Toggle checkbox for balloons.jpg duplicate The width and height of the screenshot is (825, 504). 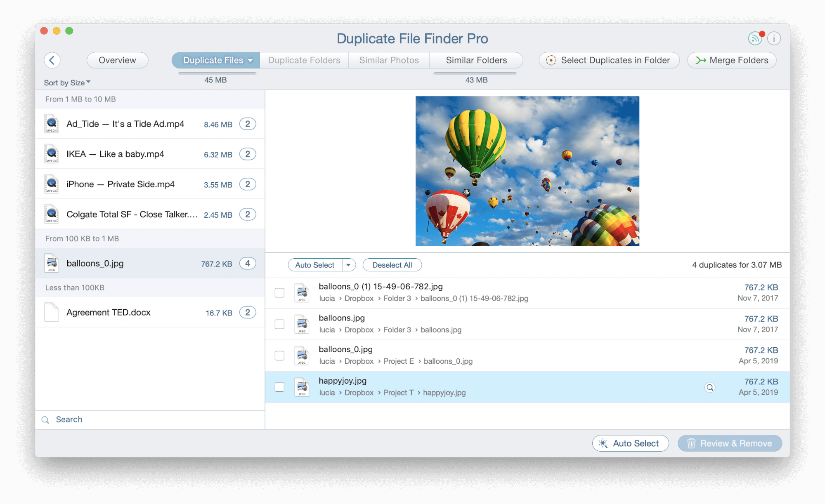[279, 323]
